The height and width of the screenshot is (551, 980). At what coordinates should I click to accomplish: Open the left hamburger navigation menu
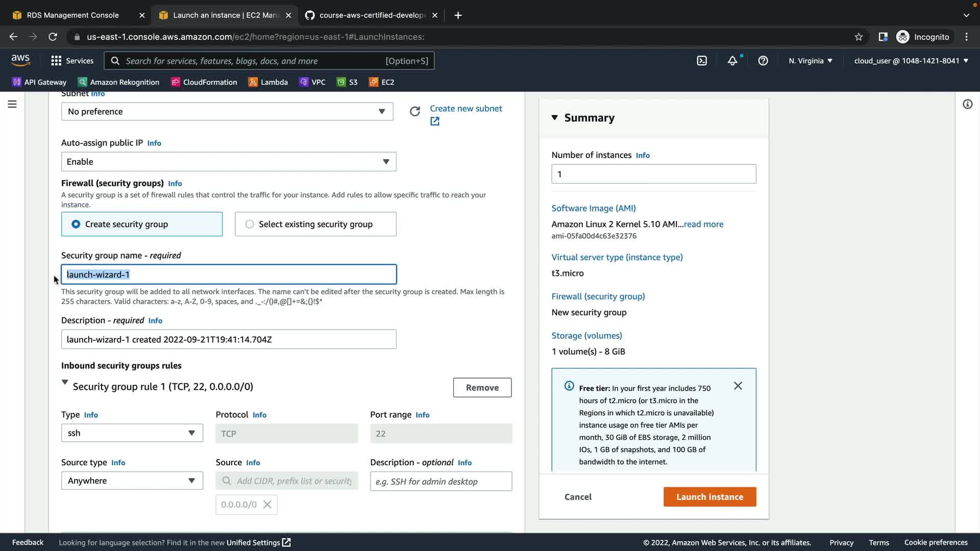point(12,104)
